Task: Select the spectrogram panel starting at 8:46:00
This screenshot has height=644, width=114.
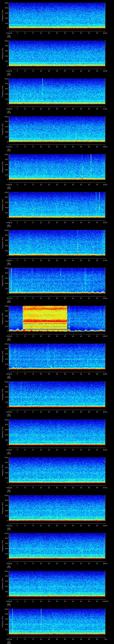Action: coord(57,91)
